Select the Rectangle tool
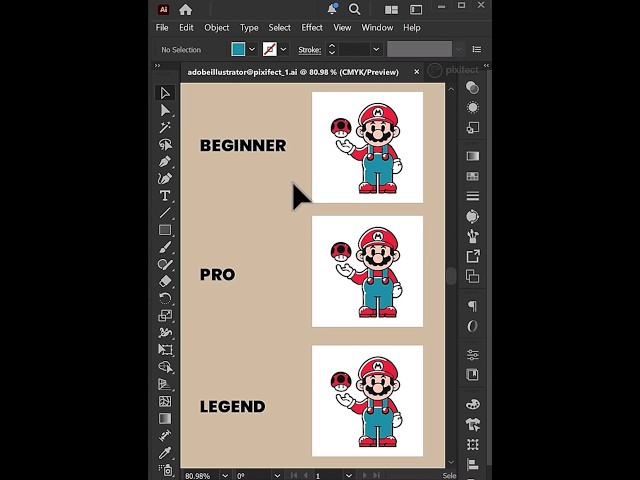This screenshot has width=640, height=480. pos(165,230)
